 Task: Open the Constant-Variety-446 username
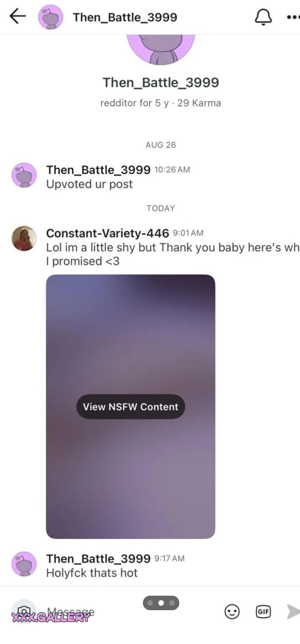coord(108,233)
